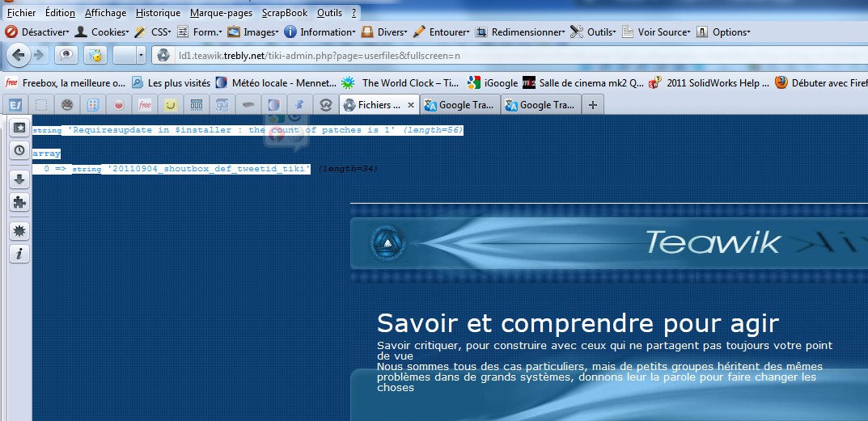The height and width of the screenshot is (421, 868).
Task: Expand the Entourer dropdown
Action: coord(441,32)
